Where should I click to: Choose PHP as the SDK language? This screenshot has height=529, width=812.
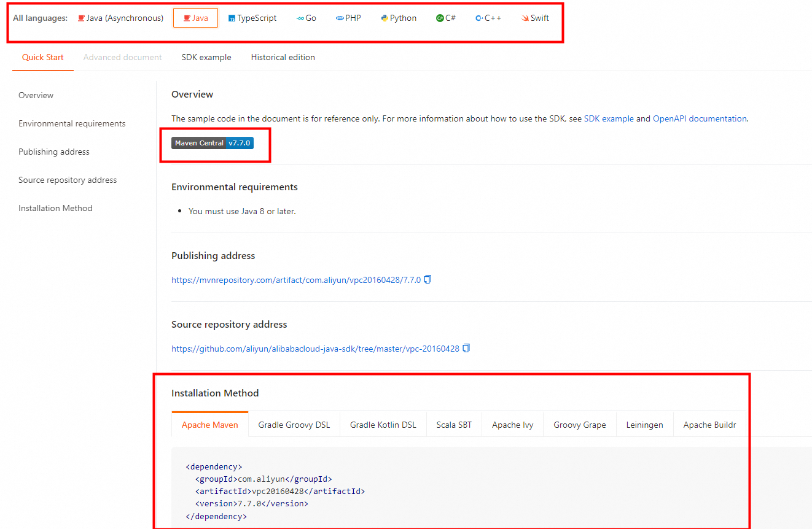(x=348, y=18)
